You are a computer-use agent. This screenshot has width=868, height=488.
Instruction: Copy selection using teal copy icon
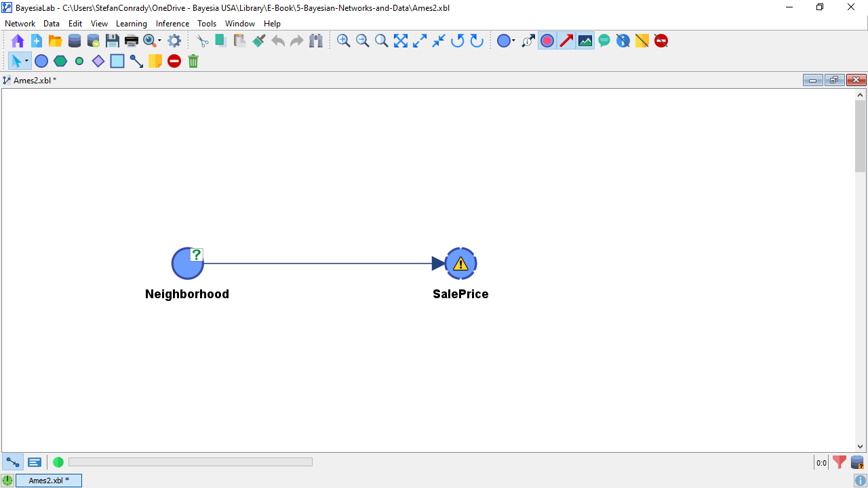click(221, 41)
